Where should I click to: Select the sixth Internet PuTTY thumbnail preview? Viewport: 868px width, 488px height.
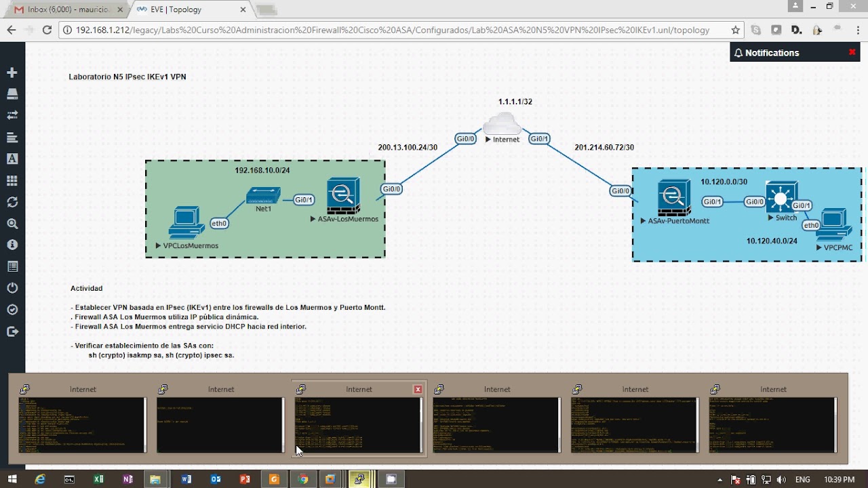[x=773, y=425]
